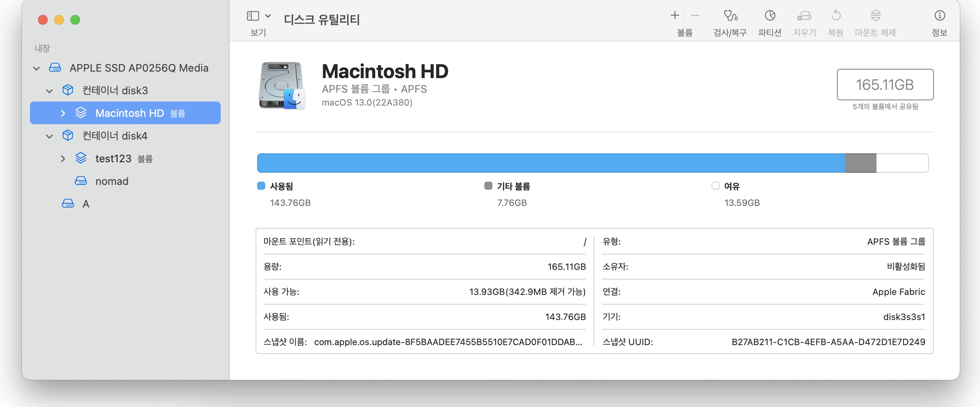Expand the Macintosh HD volume disclosure arrow
980x407 pixels.
pyautogui.click(x=63, y=113)
